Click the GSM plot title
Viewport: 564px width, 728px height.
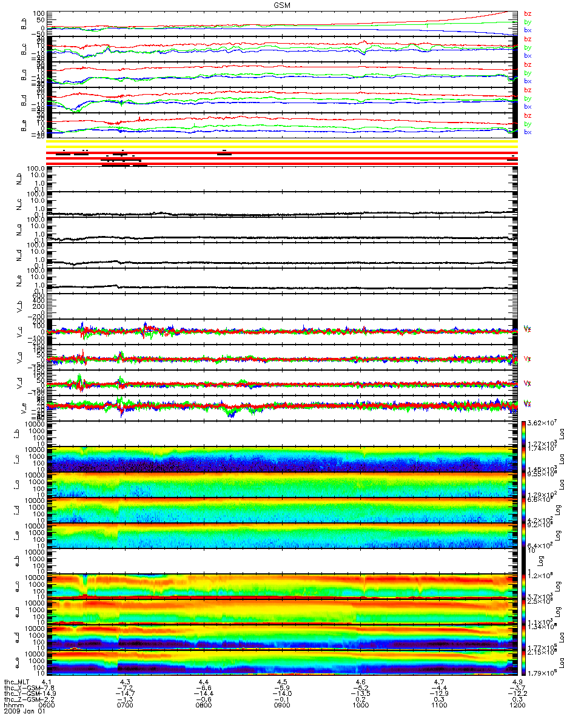[x=282, y=4]
